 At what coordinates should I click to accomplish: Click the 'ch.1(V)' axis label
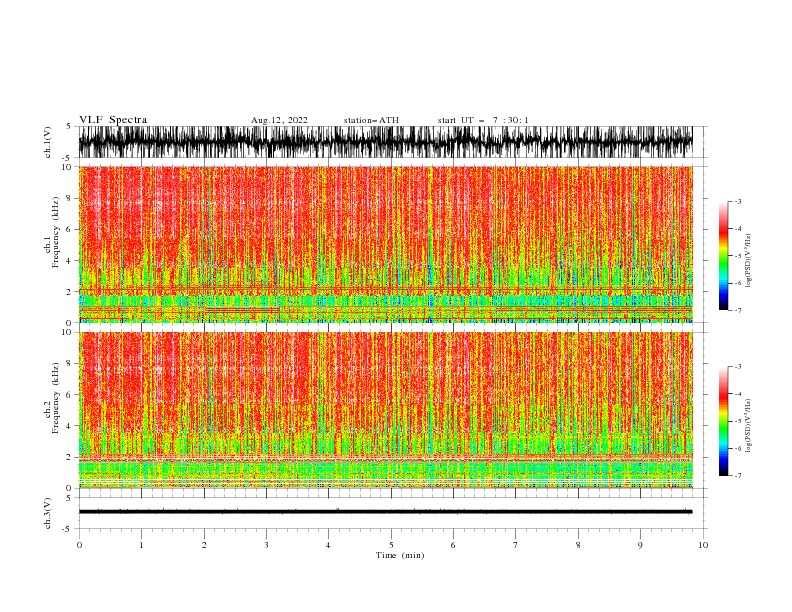(48, 142)
